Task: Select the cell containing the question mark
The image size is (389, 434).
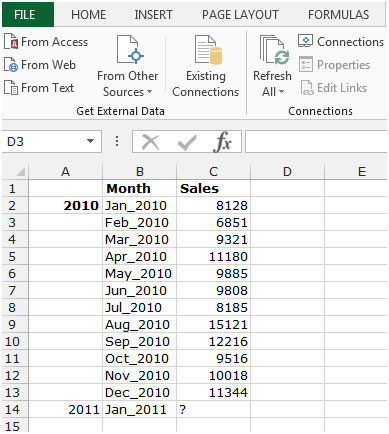Action: [x=213, y=409]
